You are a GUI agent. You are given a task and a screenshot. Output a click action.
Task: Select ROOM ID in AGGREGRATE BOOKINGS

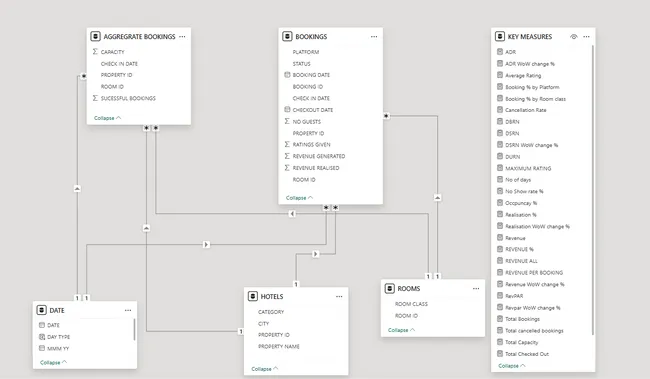point(112,87)
